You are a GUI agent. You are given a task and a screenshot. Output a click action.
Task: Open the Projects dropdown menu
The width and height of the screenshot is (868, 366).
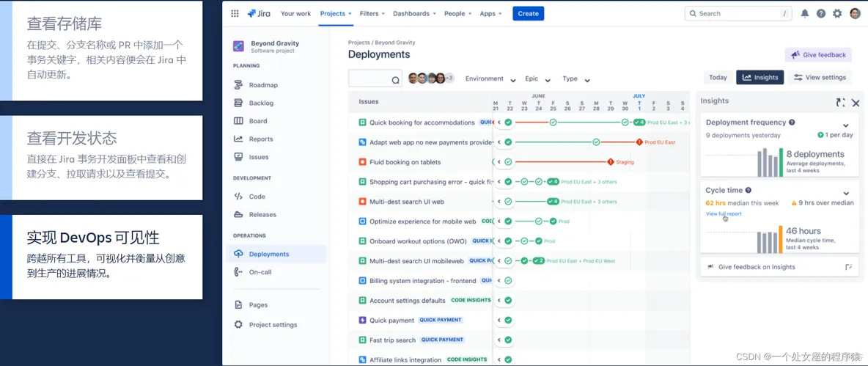(336, 14)
